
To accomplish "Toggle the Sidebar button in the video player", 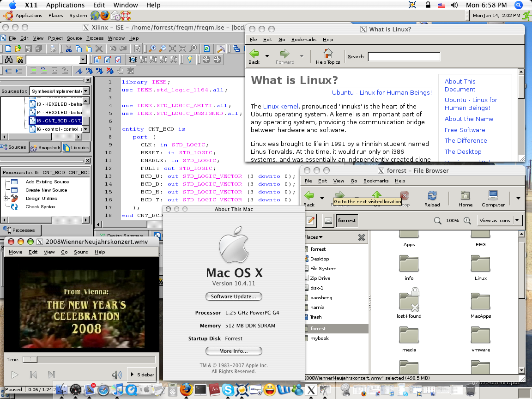I will [142, 375].
